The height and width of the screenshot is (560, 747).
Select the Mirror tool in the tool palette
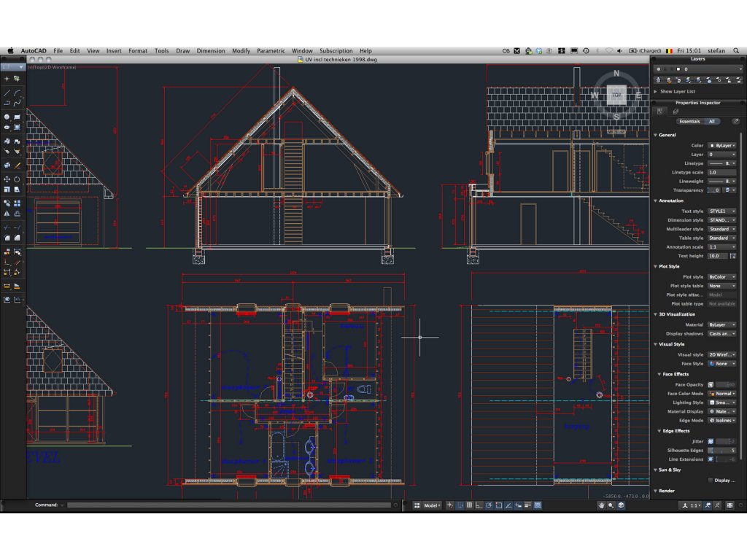coord(7,214)
